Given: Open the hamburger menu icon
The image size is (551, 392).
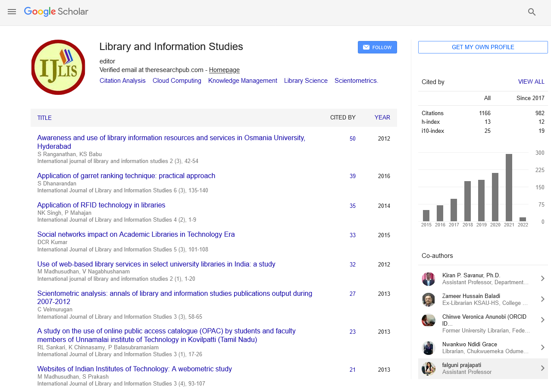Looking at the screenshot, I should (x=12, y=12).
